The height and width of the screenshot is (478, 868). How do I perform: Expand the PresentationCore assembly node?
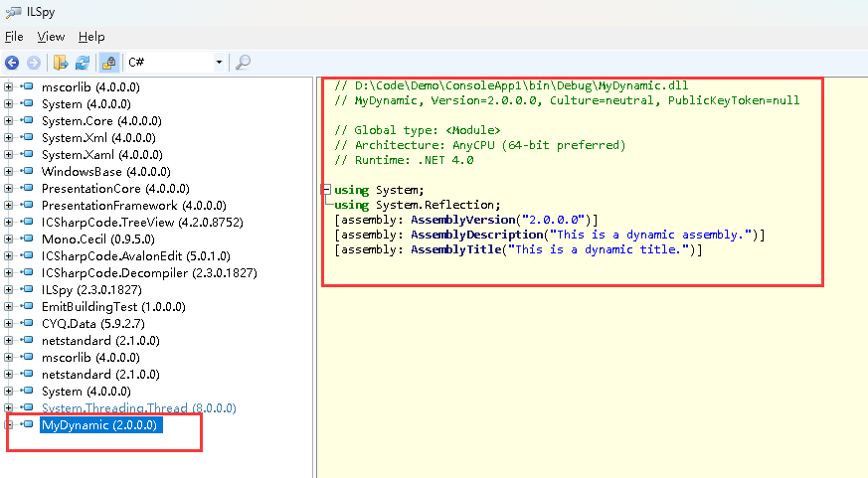(8, 188)
